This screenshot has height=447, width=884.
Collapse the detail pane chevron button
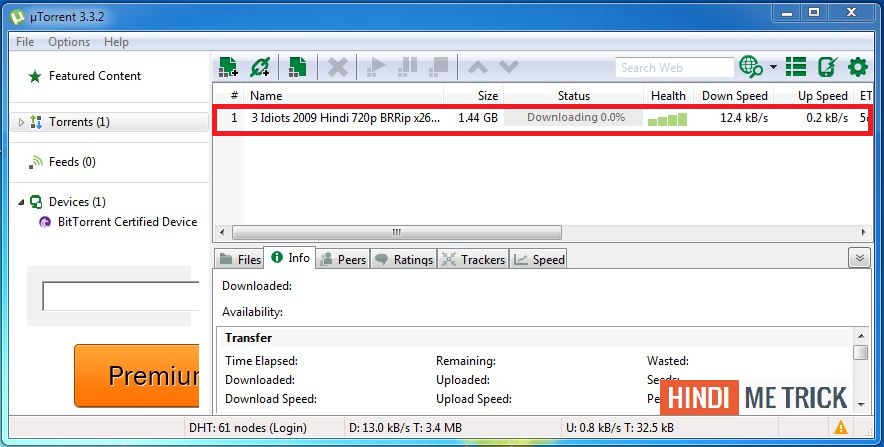click(x=859, y=258)
